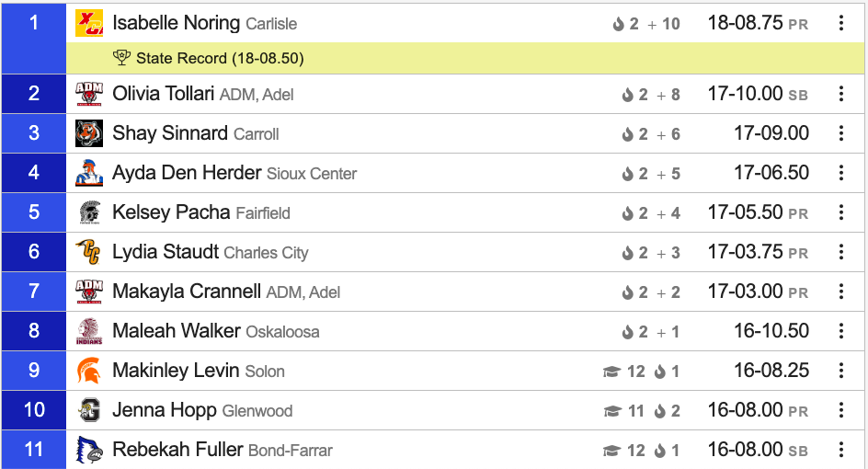Image resolution: width=868 pixels, height=469 pixels.
Task: Click the Oskaloosa school name link
Action: click(x=282, y=332)
